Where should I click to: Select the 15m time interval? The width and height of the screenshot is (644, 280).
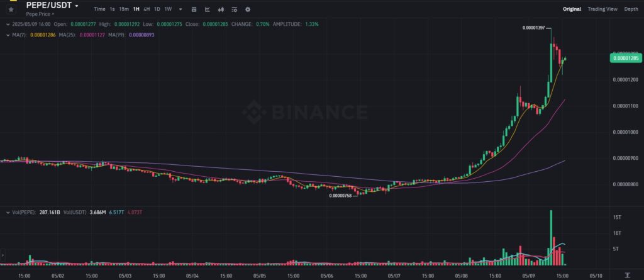(124, 9)
